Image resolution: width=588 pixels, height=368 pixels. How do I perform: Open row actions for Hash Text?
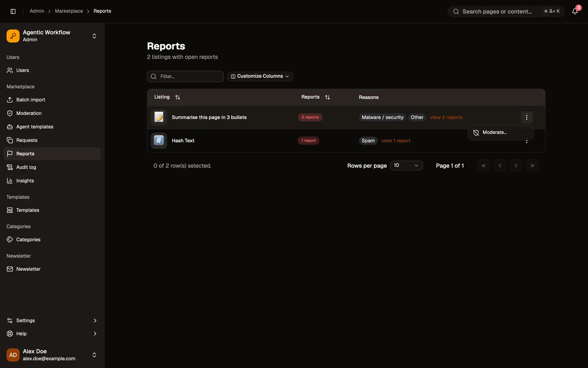(527, 141)
